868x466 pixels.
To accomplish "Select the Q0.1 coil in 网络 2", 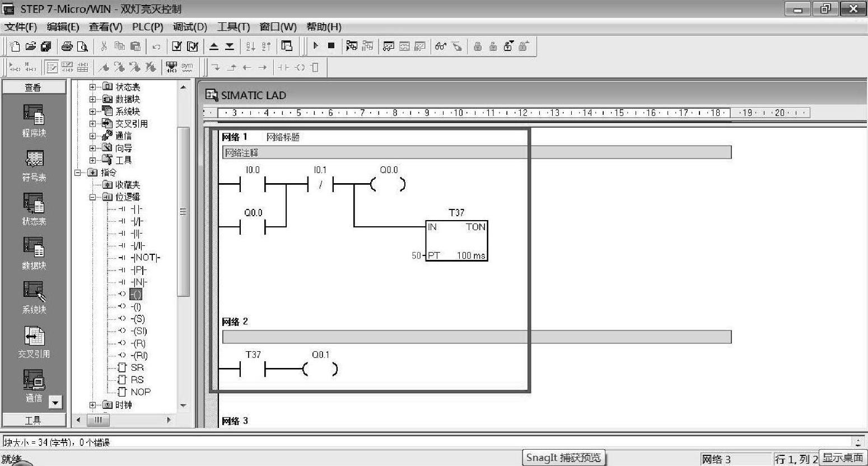I will click(320, 369).
